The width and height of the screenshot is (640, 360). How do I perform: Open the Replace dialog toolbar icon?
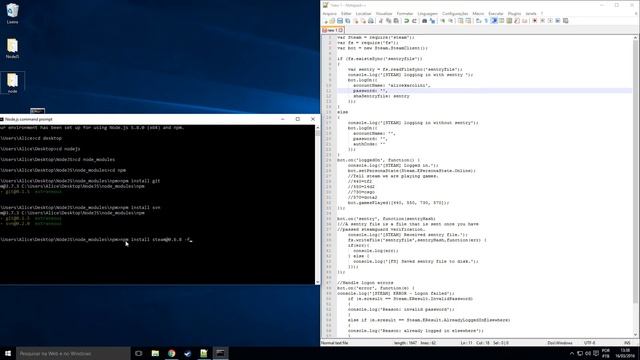tap(433, 20)
